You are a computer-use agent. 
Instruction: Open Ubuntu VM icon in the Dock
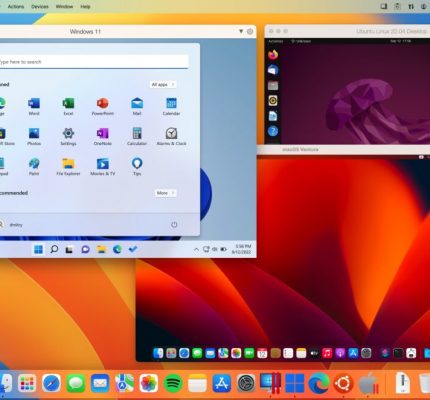click(343, 383)
